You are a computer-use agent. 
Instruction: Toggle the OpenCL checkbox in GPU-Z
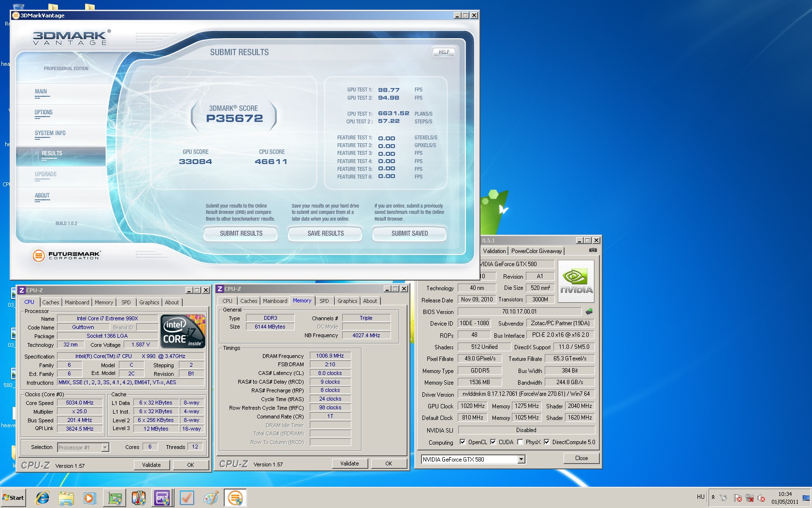[x=463, y=442]
